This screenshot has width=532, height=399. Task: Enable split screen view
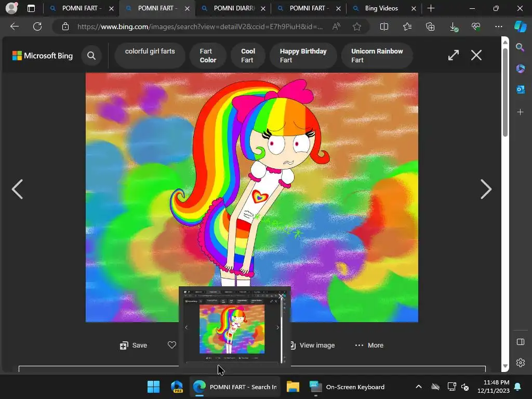tap(384, 26)
